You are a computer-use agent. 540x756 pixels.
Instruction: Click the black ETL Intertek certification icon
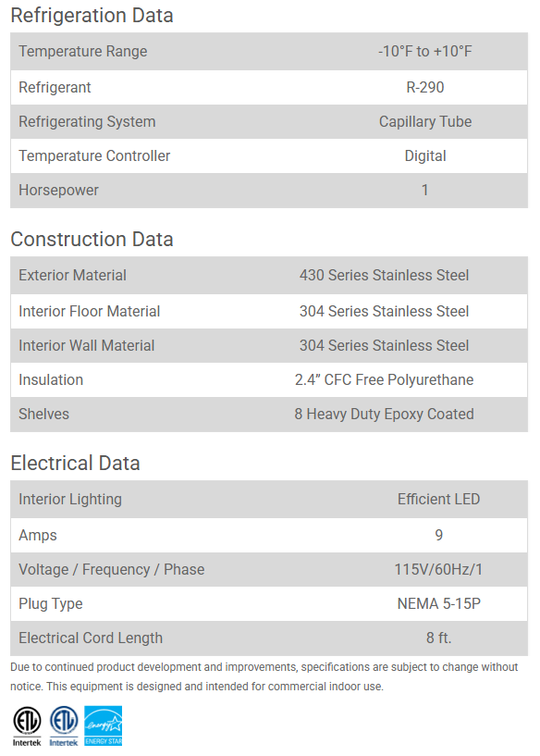tap(27, 726)
